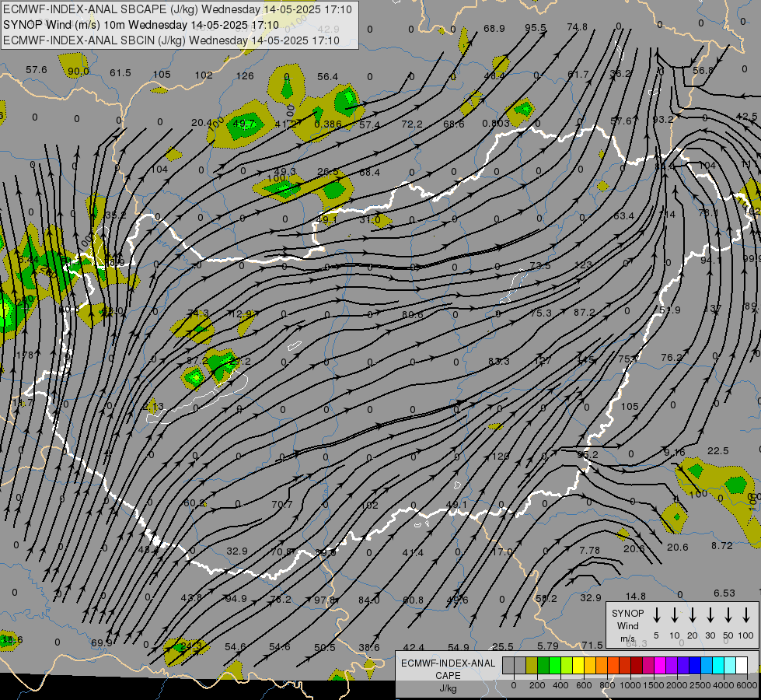Click the 123 value on the map
The height and width of the screenshot is (700, 761).
click(x=583, y=264)
